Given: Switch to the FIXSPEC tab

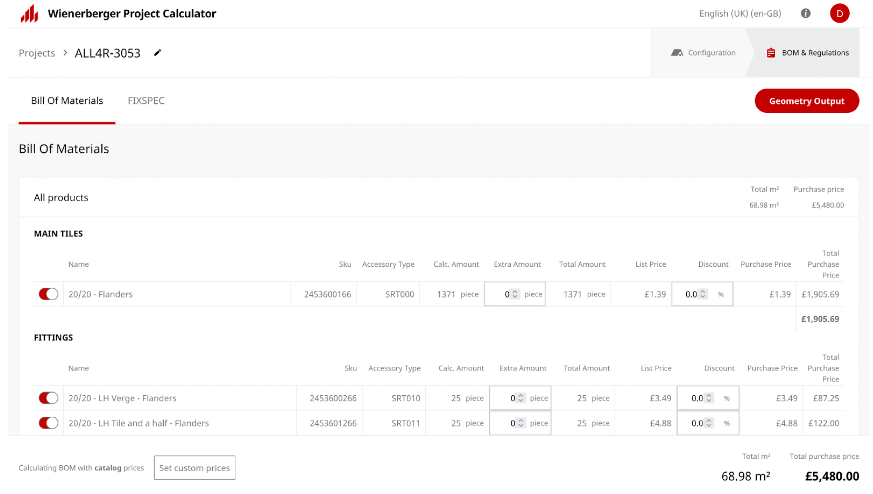Looking at the screenshot, I should pyautogui.click(x=146, y=101).
